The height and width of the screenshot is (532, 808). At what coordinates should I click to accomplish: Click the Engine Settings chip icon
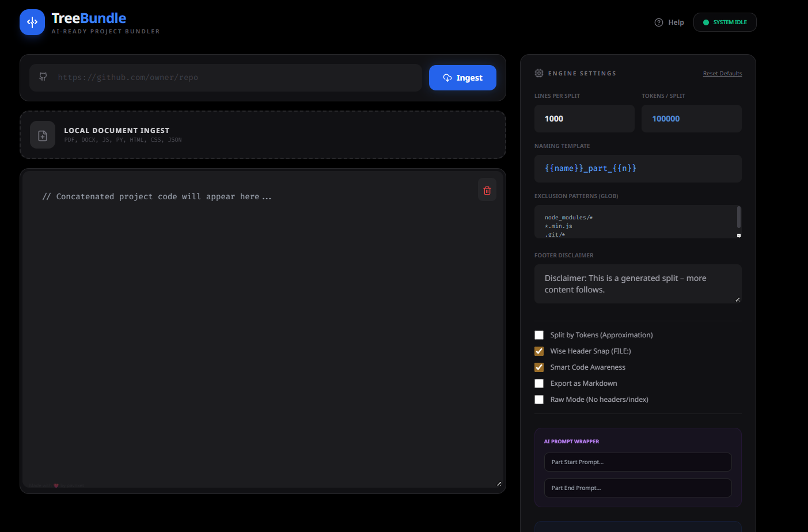(539, 73)
